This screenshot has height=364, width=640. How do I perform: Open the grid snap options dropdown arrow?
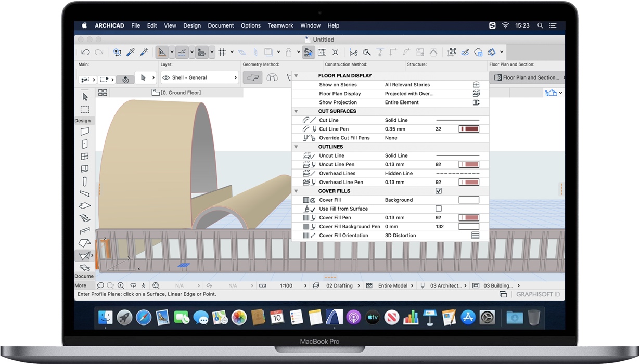(x=232, y=52)
